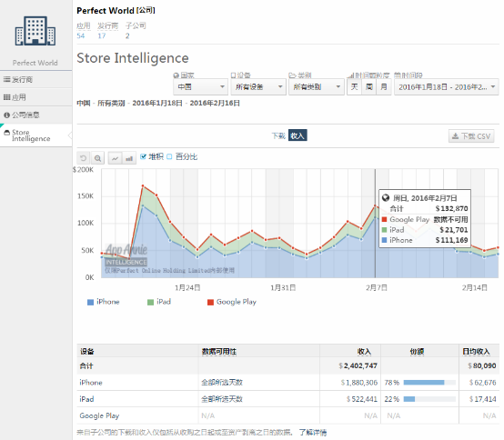The height and width of the screenshot is (440, 504).
Task: Open the 类别 dropdown showing 所有类别
Action: [317, 87]
